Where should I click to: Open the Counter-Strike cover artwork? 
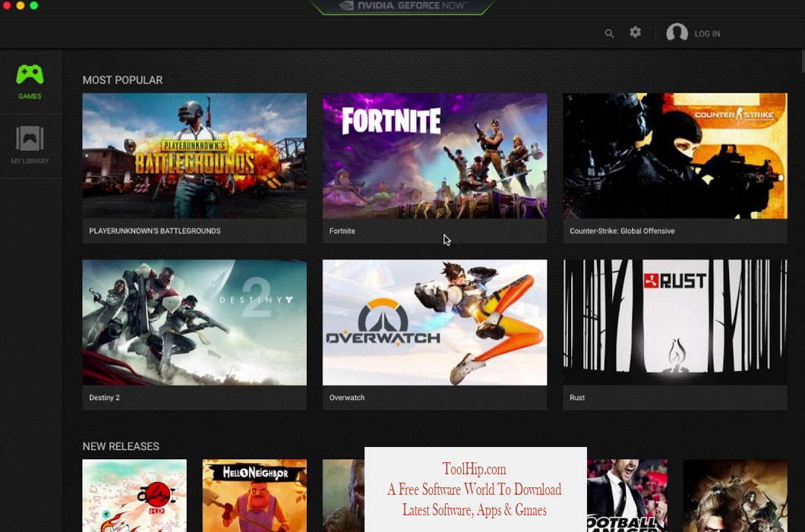pyautogui.click(x=675, y=156)
